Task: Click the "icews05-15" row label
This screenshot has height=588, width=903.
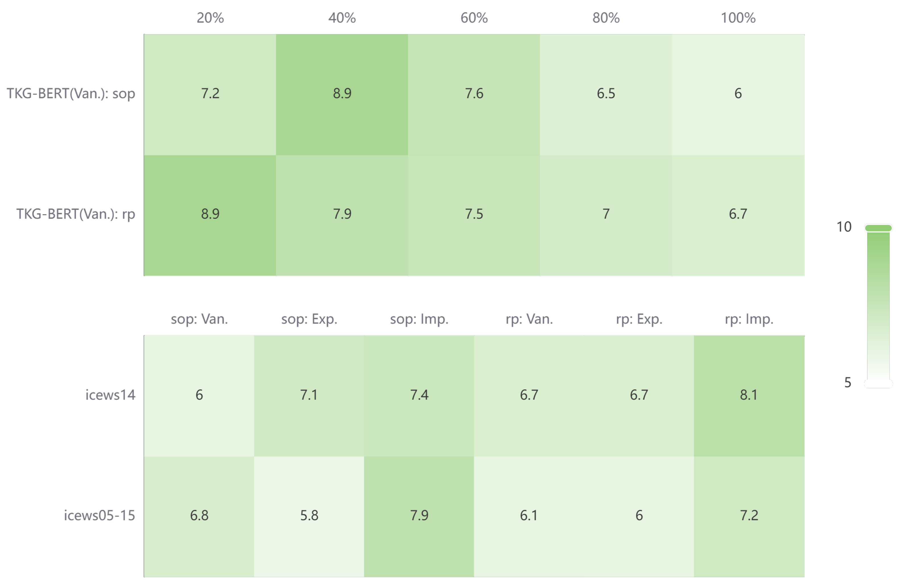Action: pos(99,516)
